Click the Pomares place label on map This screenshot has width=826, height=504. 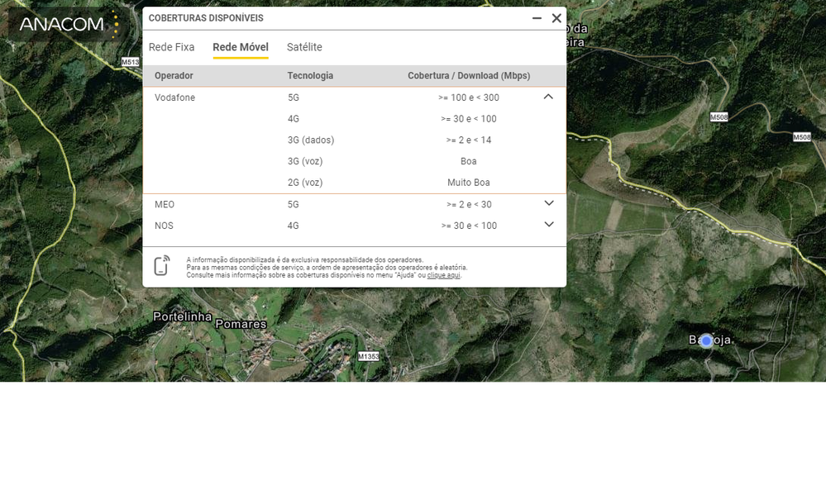click(x=241, y=324)
